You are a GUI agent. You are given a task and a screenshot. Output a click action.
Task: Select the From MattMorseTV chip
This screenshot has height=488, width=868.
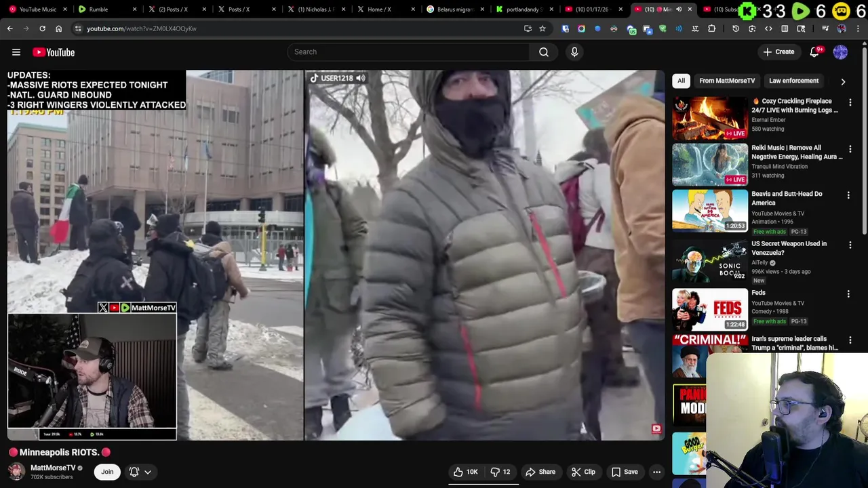(727, 81)
